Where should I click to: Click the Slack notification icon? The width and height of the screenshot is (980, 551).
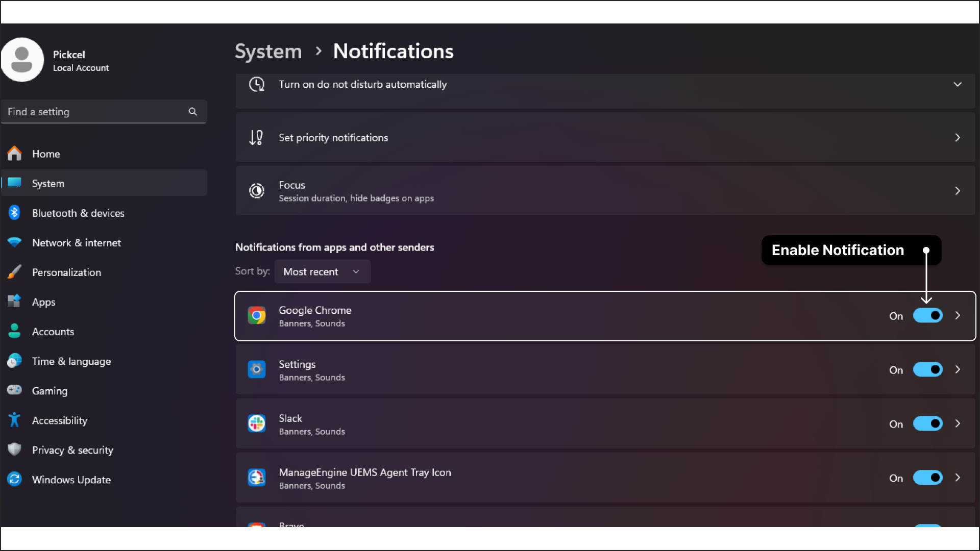point(256,424)
